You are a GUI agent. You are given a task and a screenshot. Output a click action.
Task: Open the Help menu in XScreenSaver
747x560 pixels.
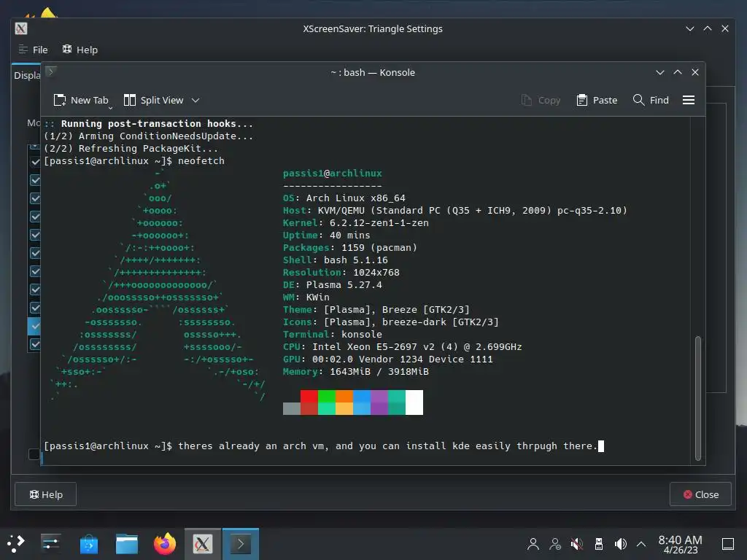[80, 50]
